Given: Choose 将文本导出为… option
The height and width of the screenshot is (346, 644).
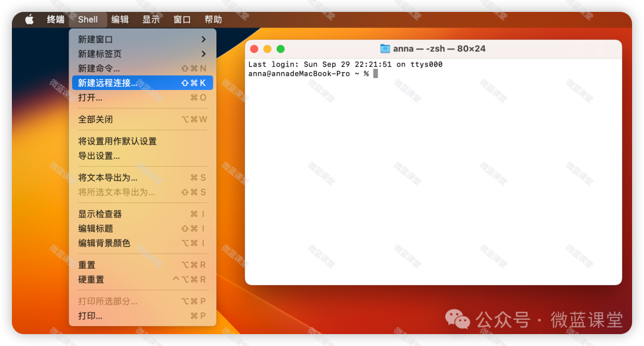Looking at the screenshot, I should point(143,177).
